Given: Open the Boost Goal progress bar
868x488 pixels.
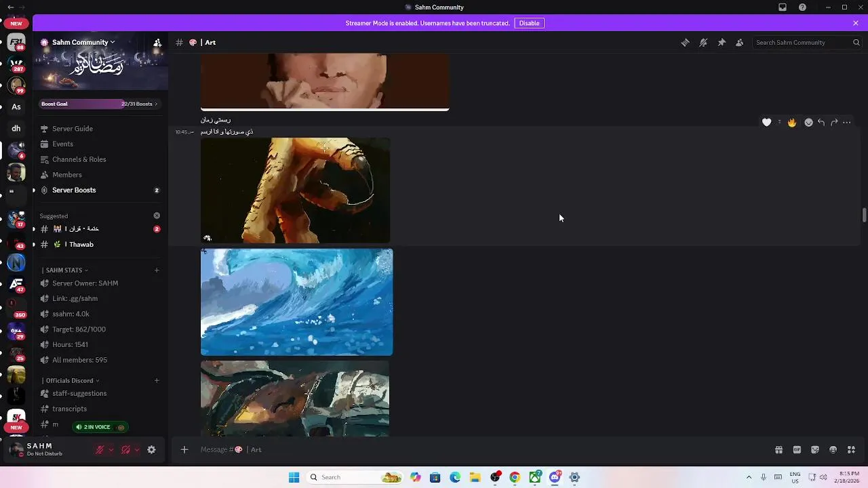Looking at the screenshot, I should [x=100, y=104].
